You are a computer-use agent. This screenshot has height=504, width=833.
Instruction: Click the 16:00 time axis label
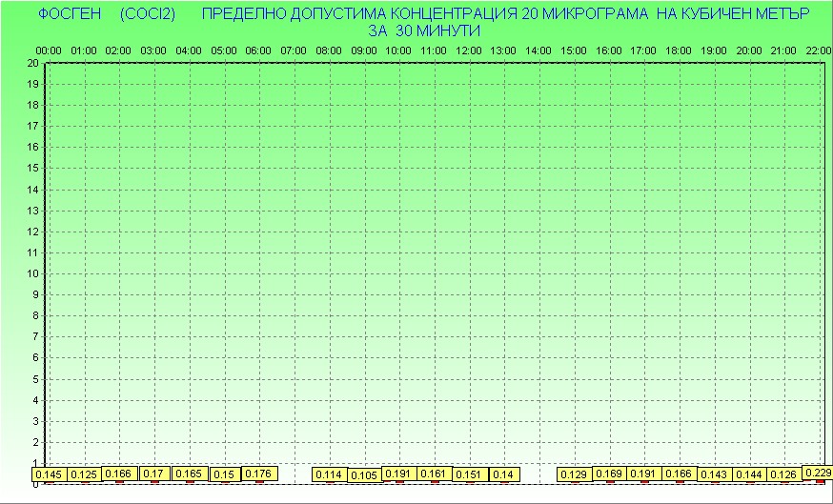(x=609, y=51)
